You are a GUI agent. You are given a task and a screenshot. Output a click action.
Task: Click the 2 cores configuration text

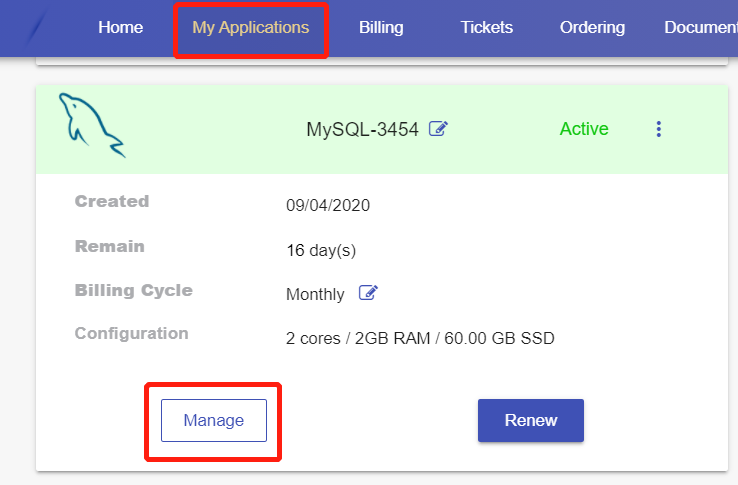(420, 338)
